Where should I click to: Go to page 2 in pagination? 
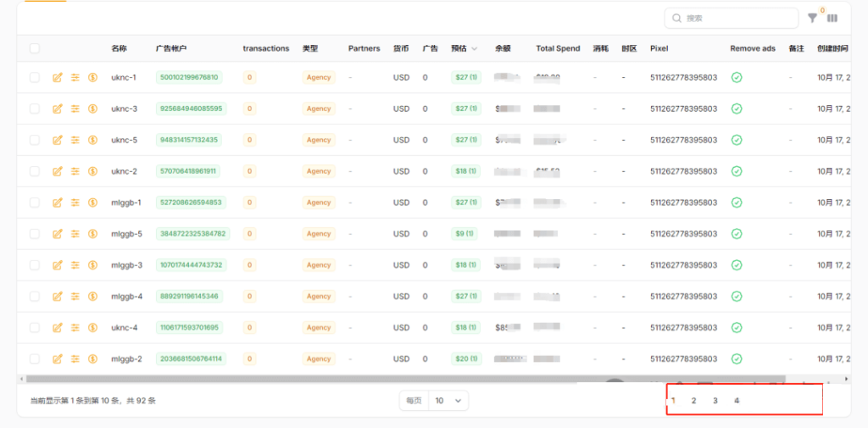[693, 401]
